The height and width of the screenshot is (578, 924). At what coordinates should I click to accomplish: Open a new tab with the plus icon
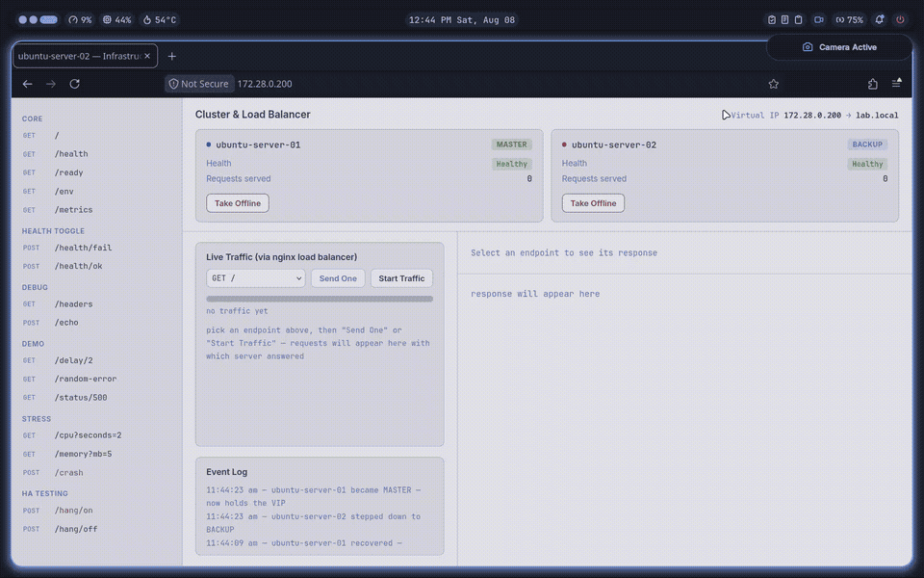coord(171,56)
